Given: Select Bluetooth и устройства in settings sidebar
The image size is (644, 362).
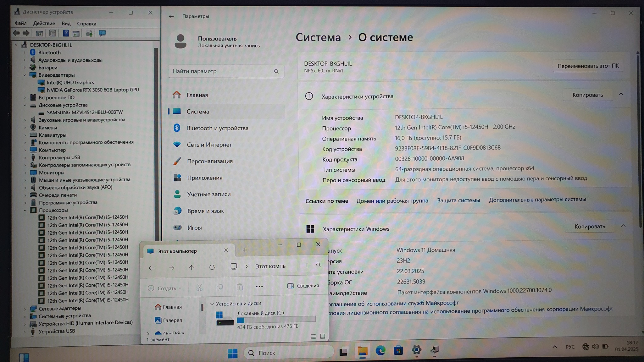Looking at the screenshot, I should tap(217, 128).
